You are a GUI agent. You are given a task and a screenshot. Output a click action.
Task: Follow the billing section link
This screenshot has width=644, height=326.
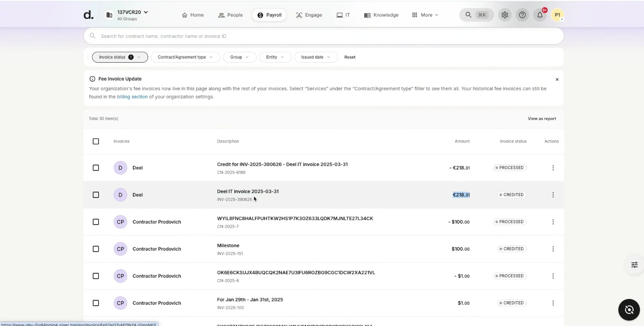click(x=132, y=97)
